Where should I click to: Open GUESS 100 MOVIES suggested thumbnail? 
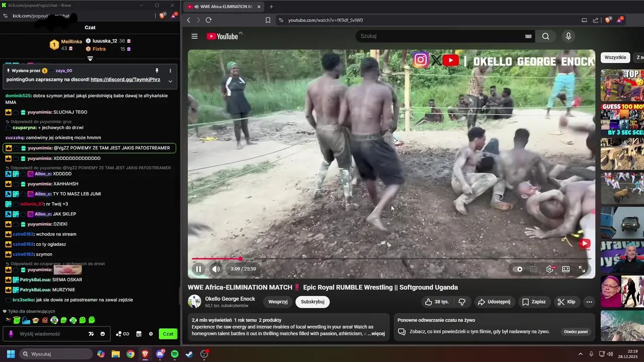pyautogui.click(x=622, y=120)
